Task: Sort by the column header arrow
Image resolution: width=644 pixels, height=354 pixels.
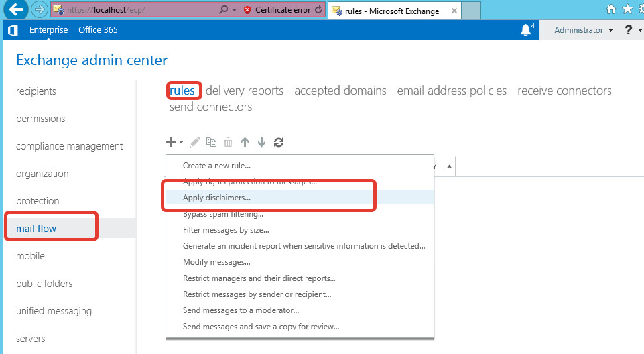Action: tap(449, 166)
